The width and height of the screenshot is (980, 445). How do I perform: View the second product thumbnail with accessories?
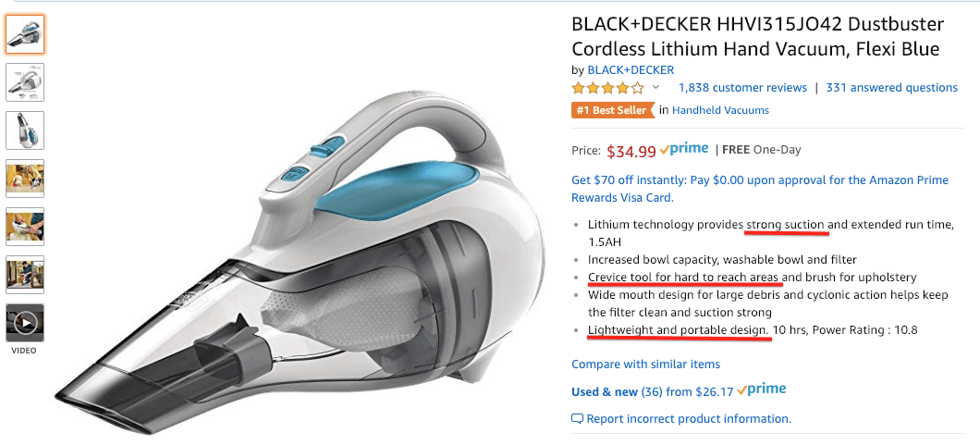click(25, 82)
